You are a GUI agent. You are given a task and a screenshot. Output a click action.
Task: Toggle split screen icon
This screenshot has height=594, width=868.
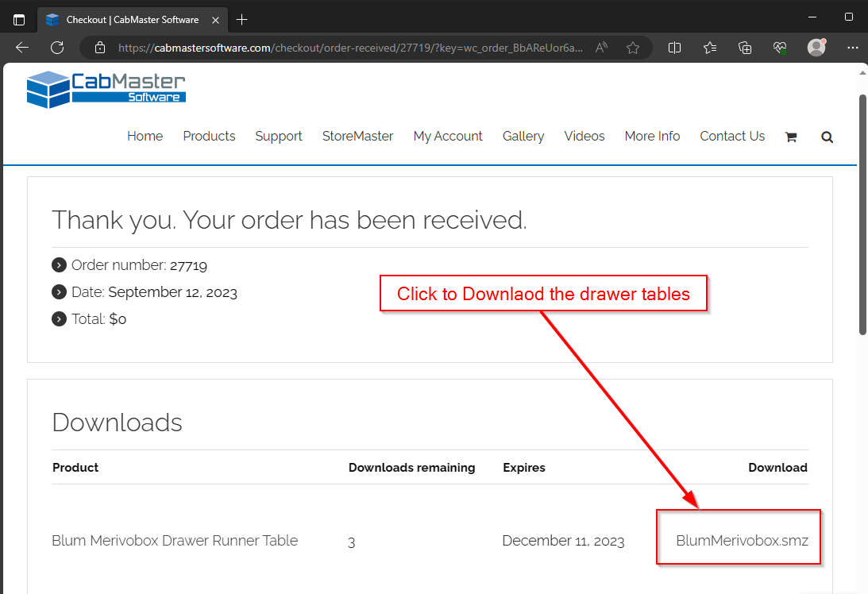[x=674, y=48]
